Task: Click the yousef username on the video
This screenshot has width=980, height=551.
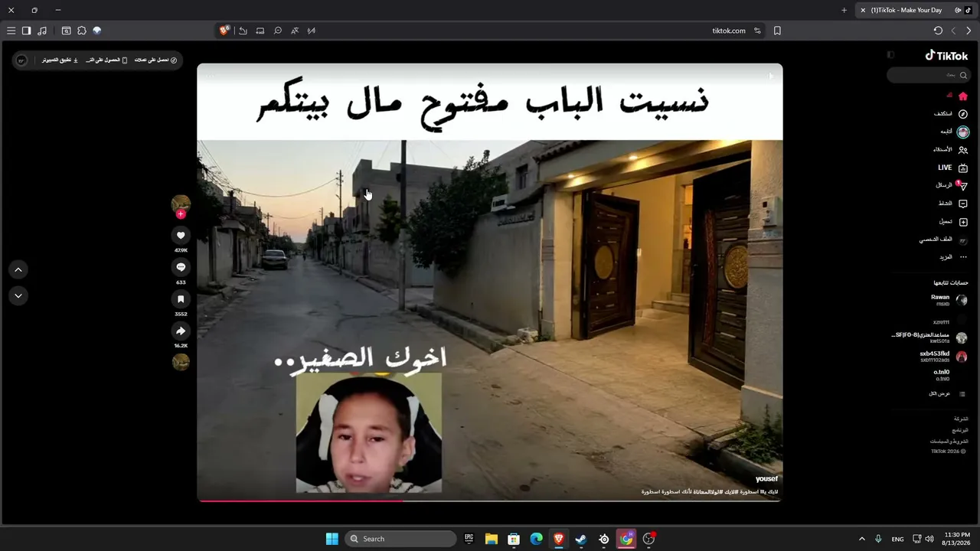Action: 766,479
